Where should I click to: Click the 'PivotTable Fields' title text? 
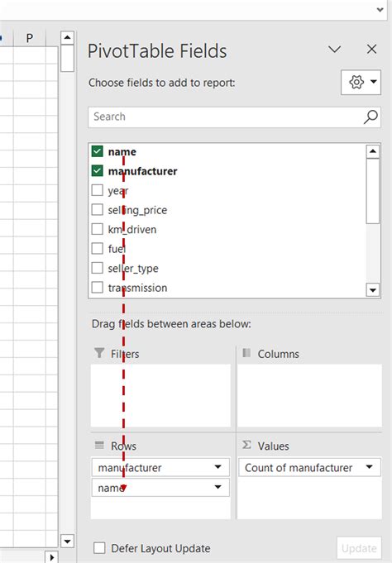[x=157, y=50]
